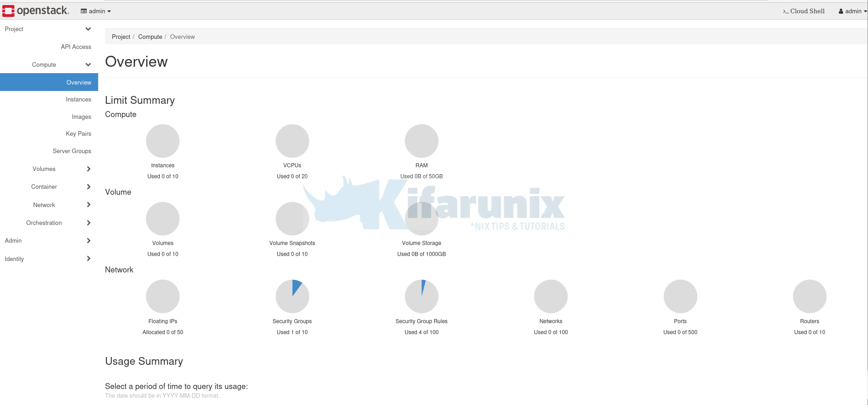Image resolution: width=868 pixels, height=405 pixels.
Task: Click the Security Group Rules pie chart
Action: click(x=421, y=296)
